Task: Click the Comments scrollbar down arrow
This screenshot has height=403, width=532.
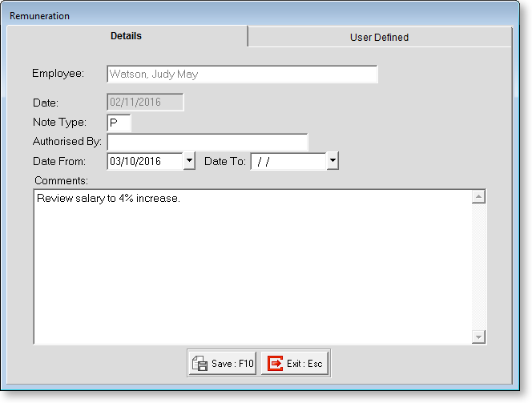Action: [479, 337]
